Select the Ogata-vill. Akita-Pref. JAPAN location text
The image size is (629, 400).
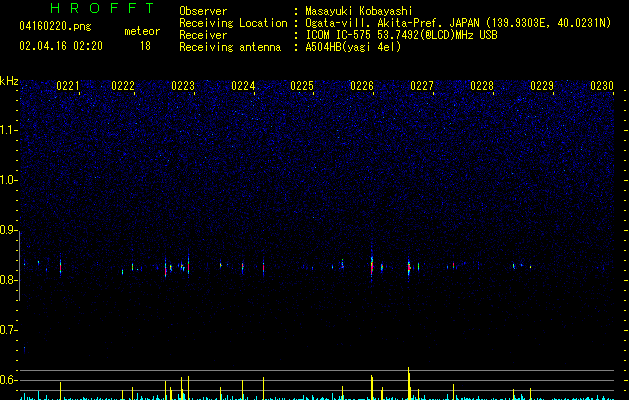[458, 23]
